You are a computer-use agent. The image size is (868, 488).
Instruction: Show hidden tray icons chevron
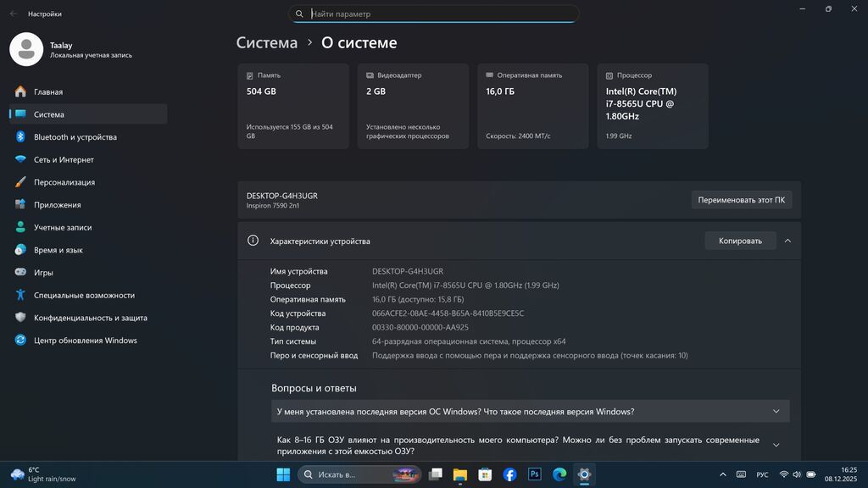click(722, 474)
